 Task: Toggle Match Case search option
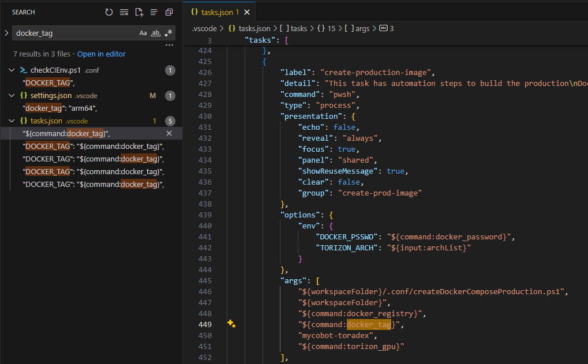143,33
